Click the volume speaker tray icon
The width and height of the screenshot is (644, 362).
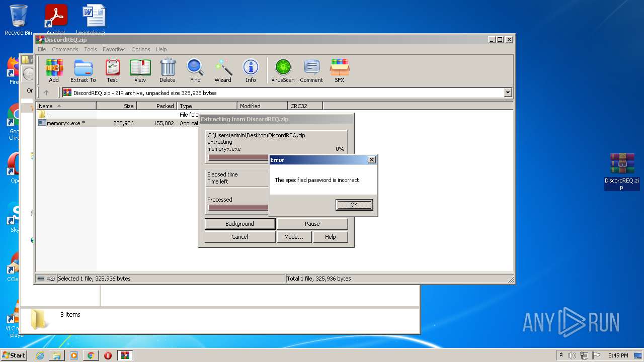pyautogui.click(x=572, y=355)
